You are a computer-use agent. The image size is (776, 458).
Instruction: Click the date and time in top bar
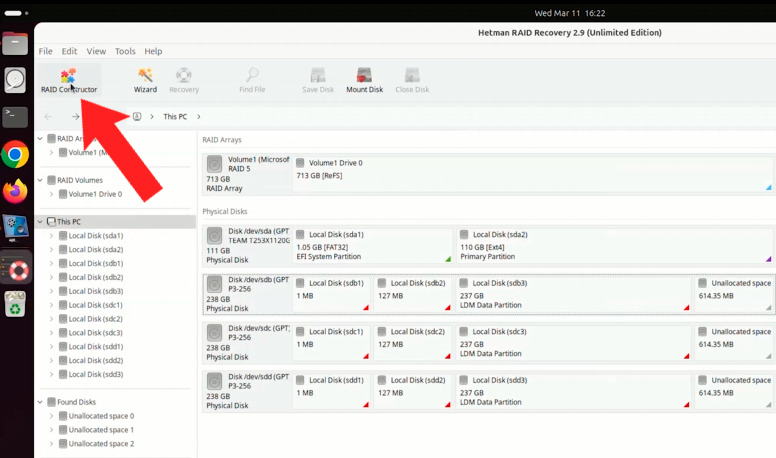[570, 13]
